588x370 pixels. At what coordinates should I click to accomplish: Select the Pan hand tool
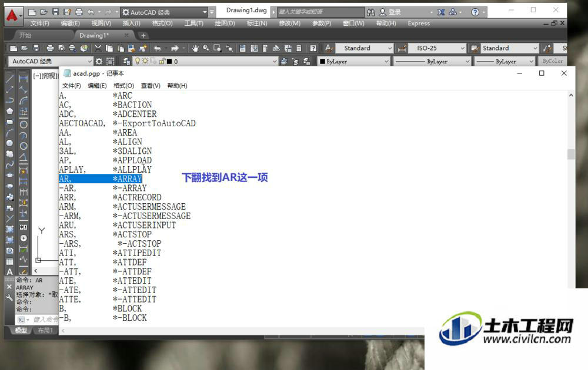pos(195,48)
